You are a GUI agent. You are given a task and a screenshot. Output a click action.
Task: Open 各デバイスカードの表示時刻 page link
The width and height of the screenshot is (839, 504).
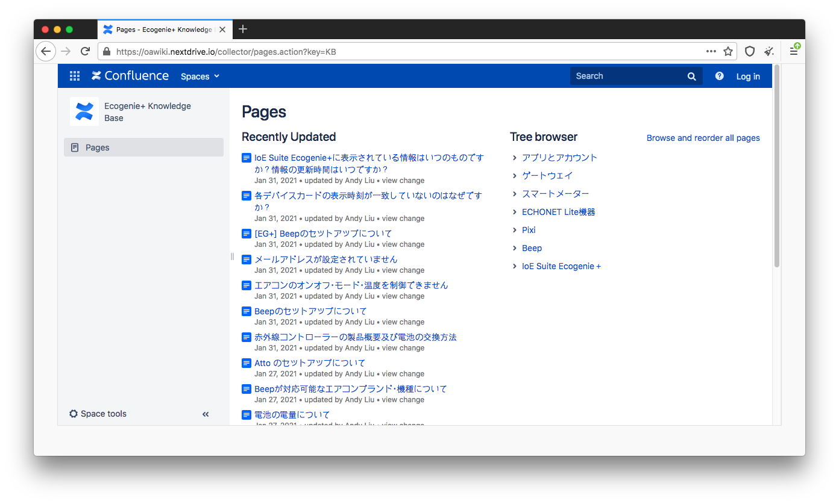tap(368, 202)
